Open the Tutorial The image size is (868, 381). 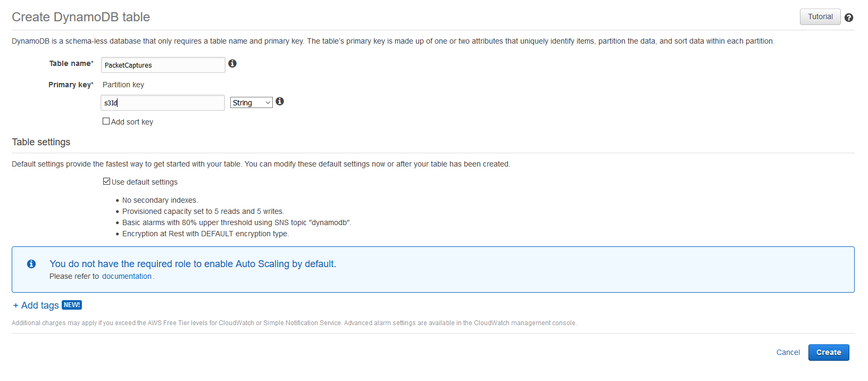(x=820, y=16)
